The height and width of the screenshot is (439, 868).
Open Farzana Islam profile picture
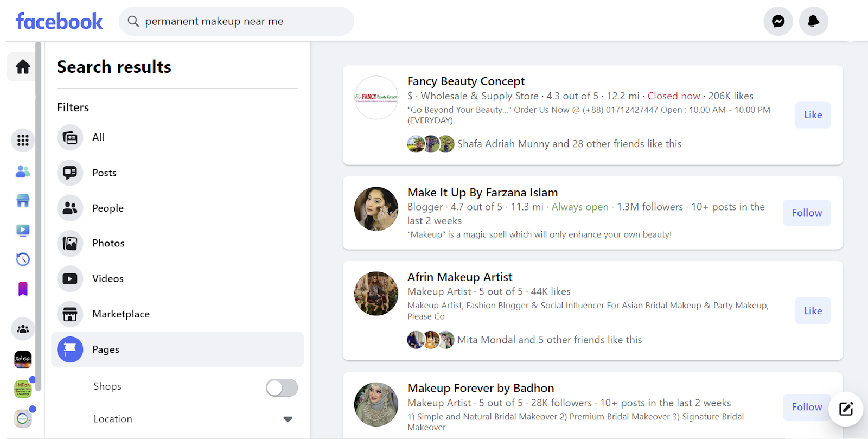(x=376, y=209)
